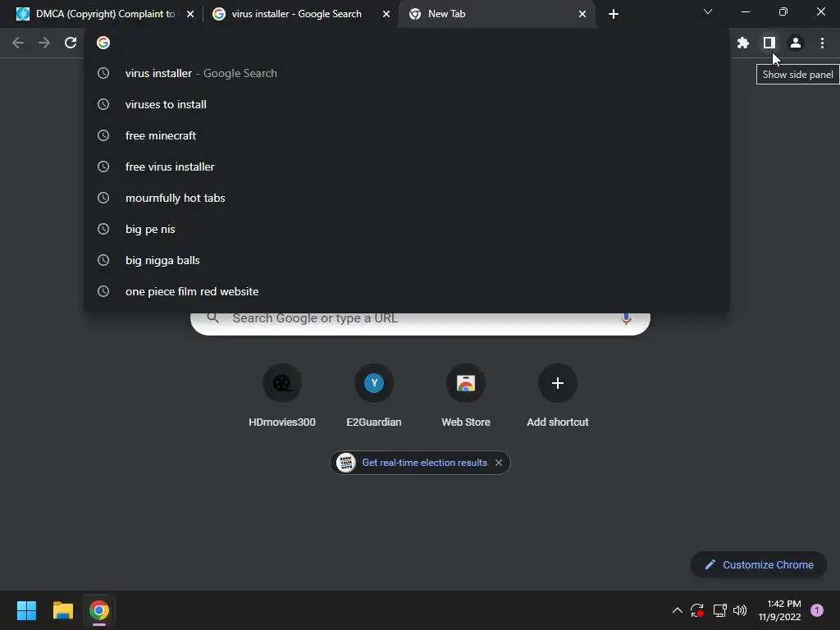Click the Chrome icon in taskbar

pos(99,610)
